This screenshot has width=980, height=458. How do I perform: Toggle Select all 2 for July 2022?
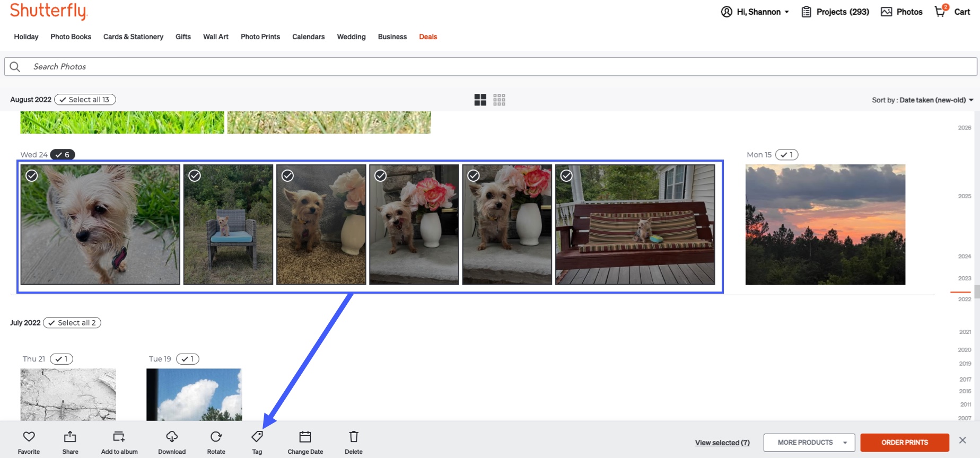point(72,323)
